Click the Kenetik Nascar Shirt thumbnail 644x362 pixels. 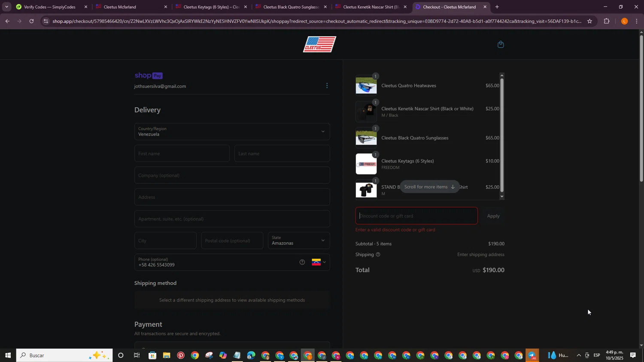[x=366, y=112]
